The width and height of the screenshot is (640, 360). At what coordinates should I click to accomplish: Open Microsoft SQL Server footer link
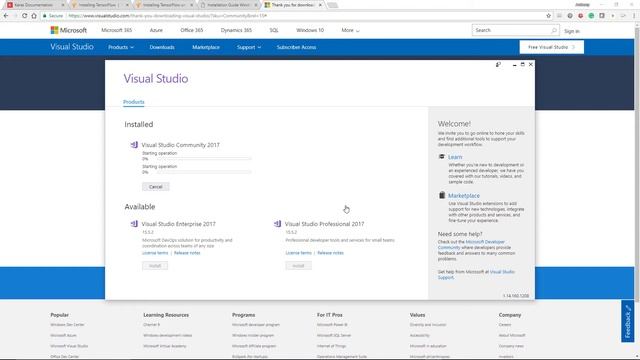(334, 335)
